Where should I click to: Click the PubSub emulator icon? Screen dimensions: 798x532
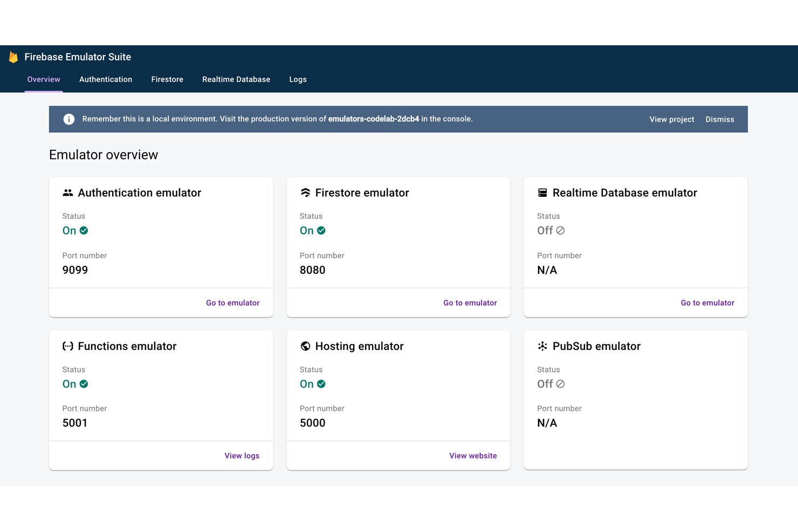coord(542,346)
